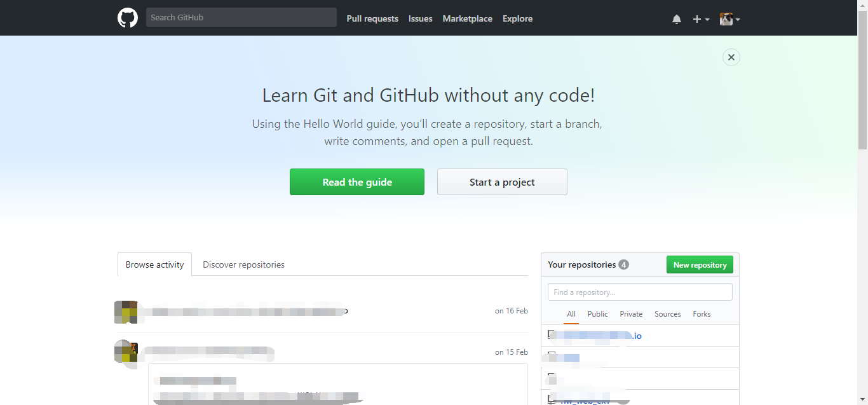Go to Pull requests
This screenshot has height=405, width=868.
[x=372, y=18]
